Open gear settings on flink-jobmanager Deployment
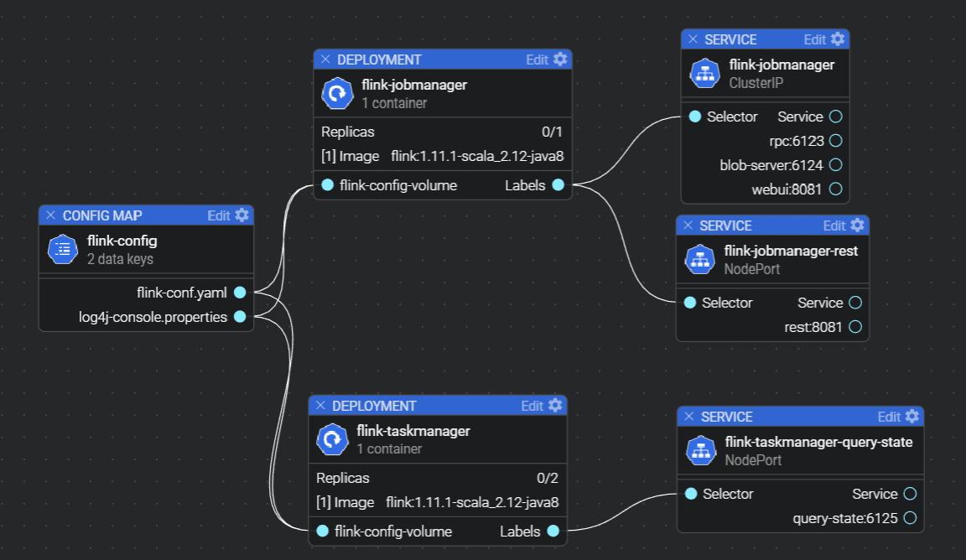 tap(560, 60)
